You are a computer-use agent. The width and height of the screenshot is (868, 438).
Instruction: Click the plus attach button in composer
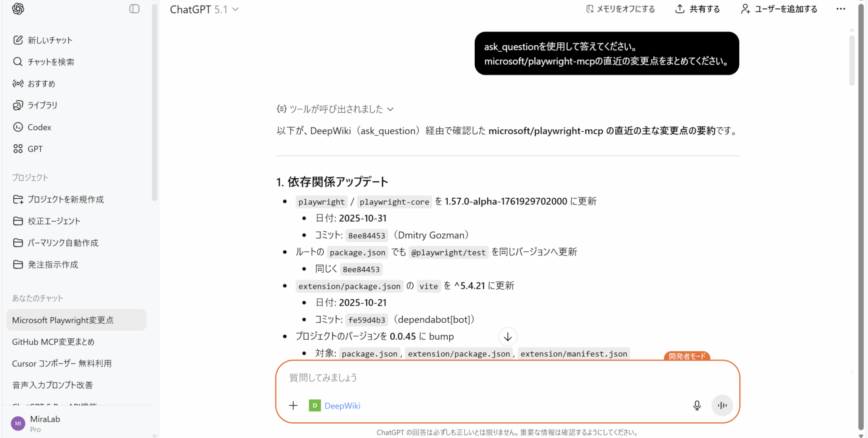293,405
